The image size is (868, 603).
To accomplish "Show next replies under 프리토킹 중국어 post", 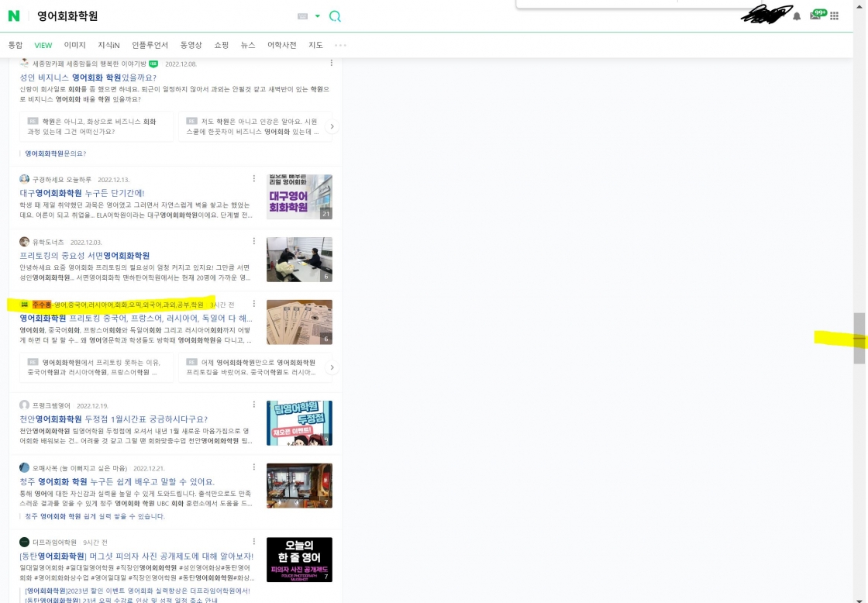I will 332,367.
